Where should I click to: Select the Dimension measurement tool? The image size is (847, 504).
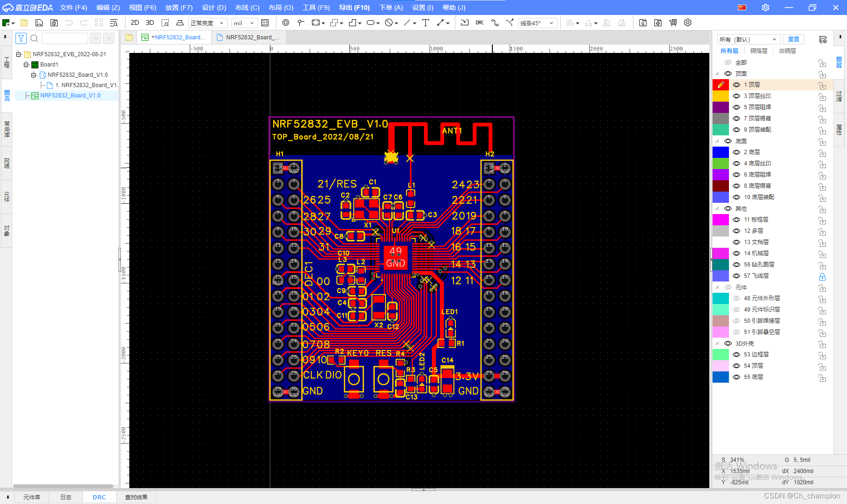(441, 22)
